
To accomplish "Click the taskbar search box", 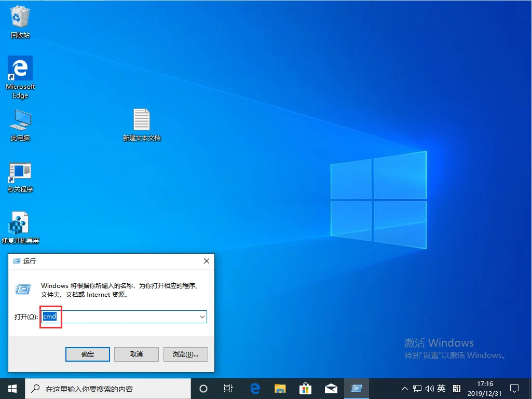I will [x=108, y=389].
